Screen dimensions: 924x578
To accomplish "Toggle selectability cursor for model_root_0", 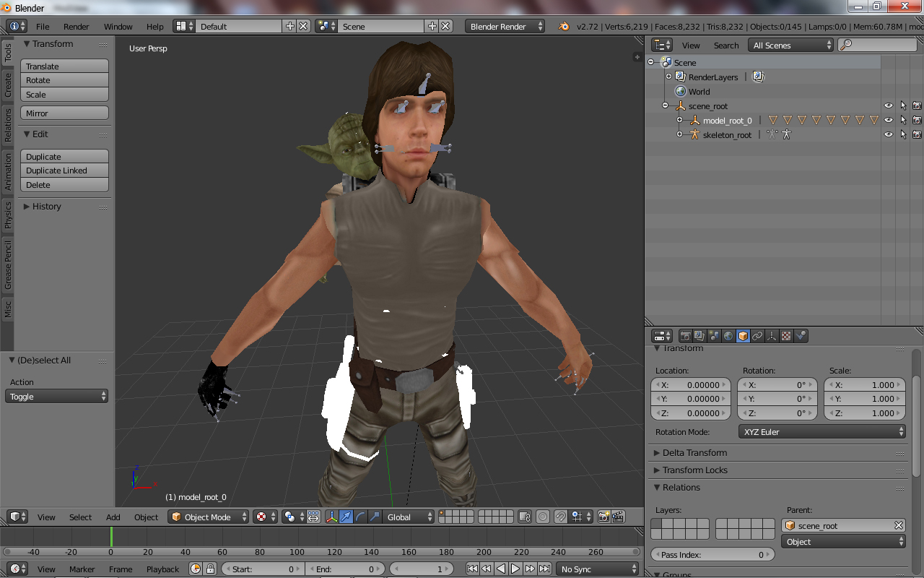I will click(x=903, y=120).
